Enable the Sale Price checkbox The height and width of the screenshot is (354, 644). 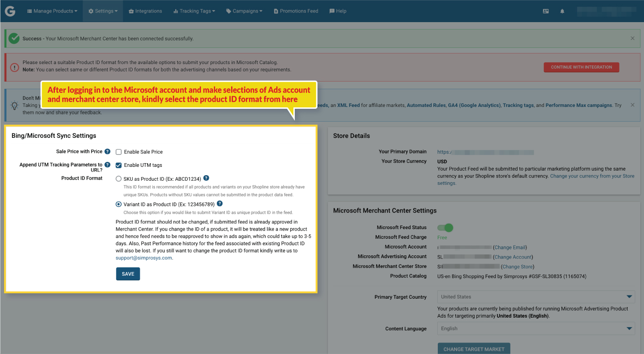coord(119,152)
